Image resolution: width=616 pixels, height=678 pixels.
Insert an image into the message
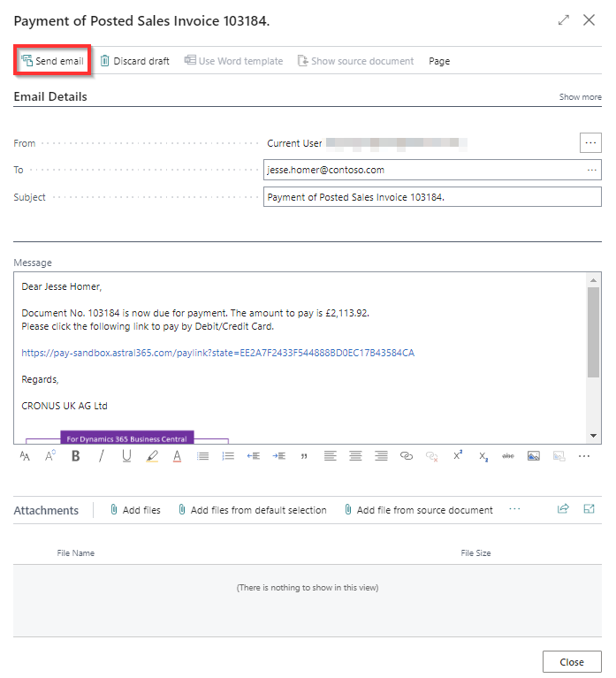(533, 456)
